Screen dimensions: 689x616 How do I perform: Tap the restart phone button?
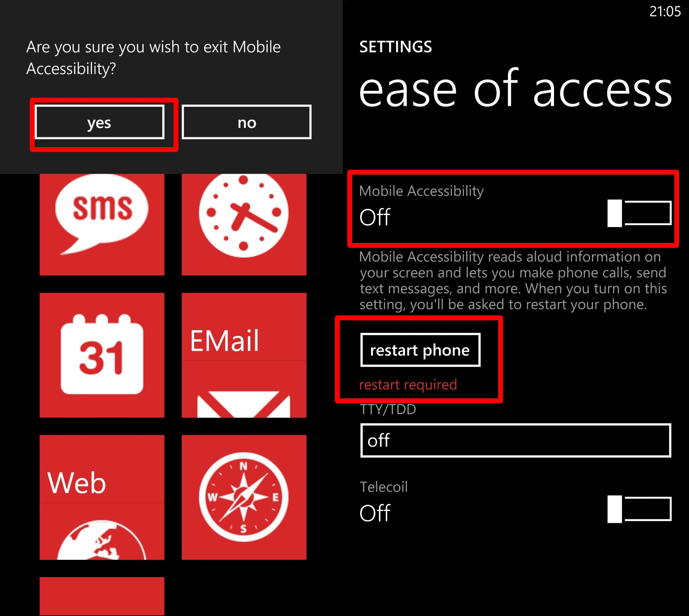coord(420,350)
